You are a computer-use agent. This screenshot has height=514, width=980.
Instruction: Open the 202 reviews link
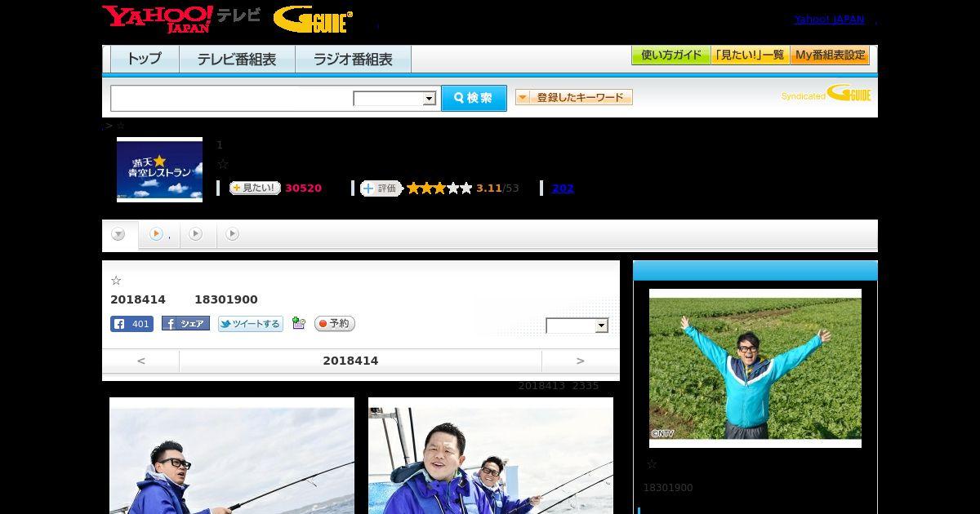[x=563, y=188]
